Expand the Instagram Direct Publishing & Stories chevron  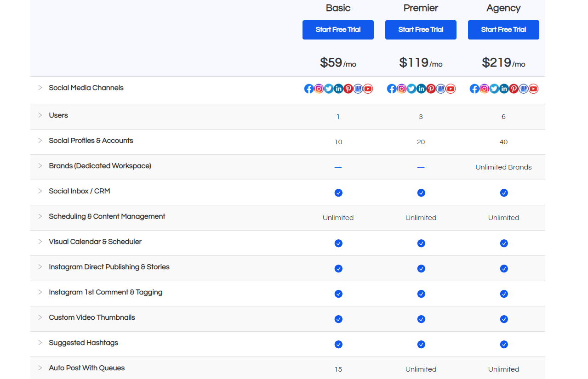point(40,266)
